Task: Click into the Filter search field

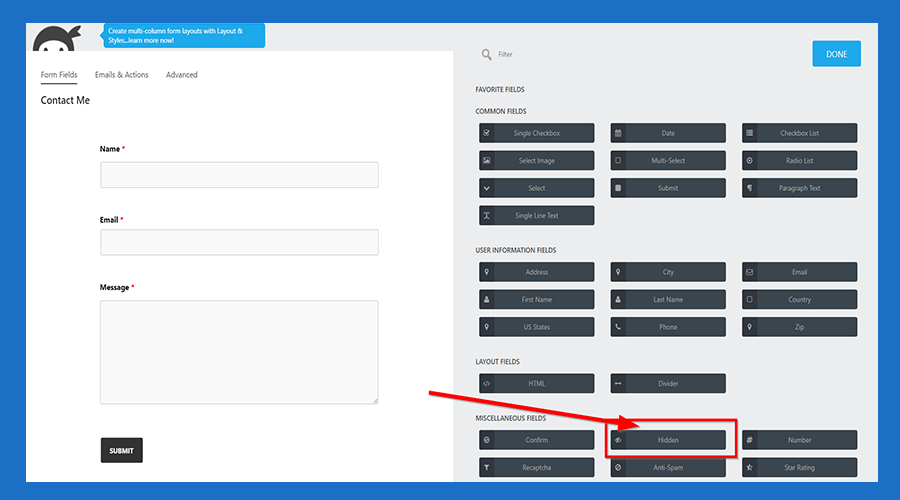Action: point(600,55)
